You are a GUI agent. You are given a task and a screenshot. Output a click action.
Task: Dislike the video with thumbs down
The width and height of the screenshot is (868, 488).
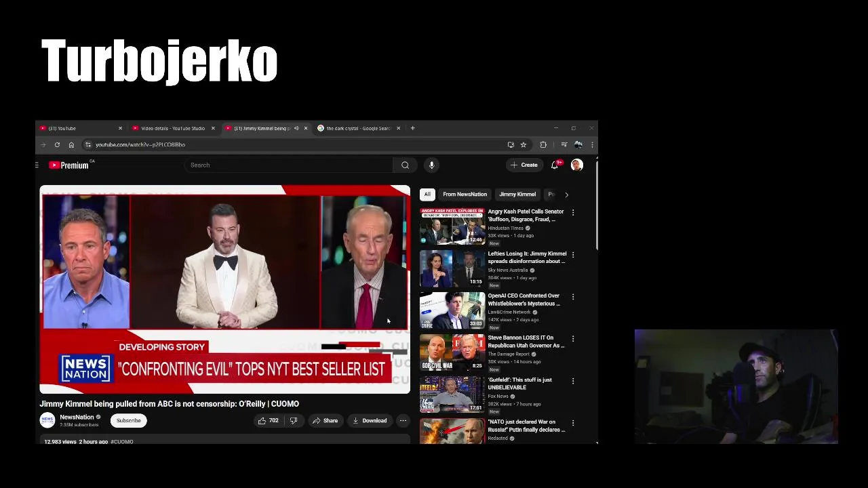pos(294,420)
